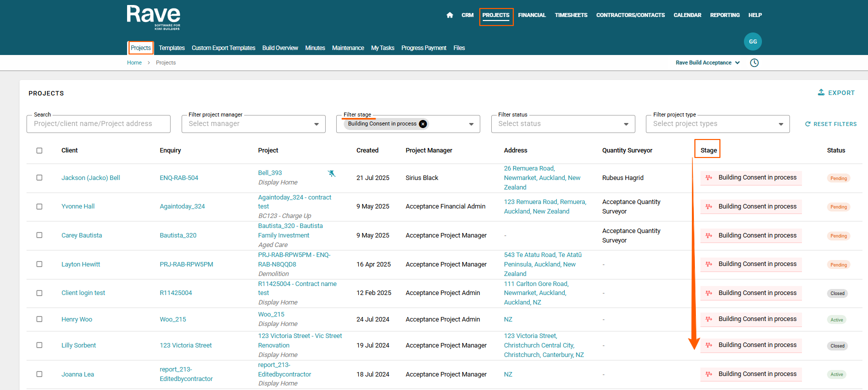
Task: Click the stage icon in Yvonne Hall row
Action: (x=709, y=206)
